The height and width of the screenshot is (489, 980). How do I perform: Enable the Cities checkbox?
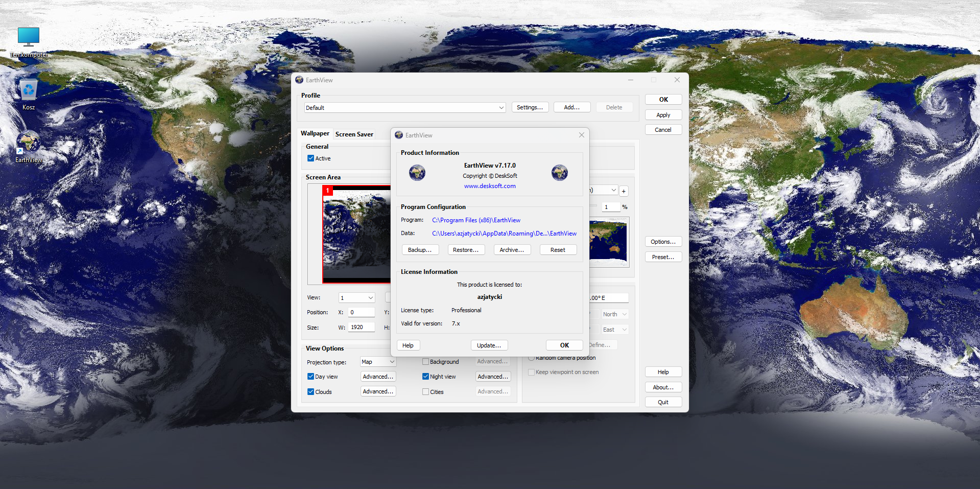(x=425, y=392)
